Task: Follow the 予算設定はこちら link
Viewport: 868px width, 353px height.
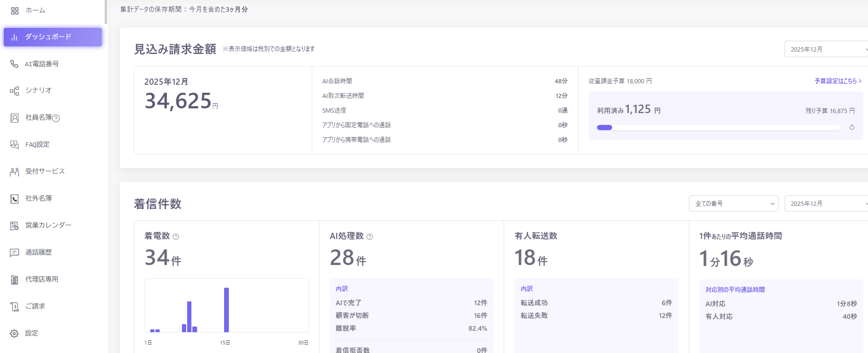Action: [x=838, y=81]
